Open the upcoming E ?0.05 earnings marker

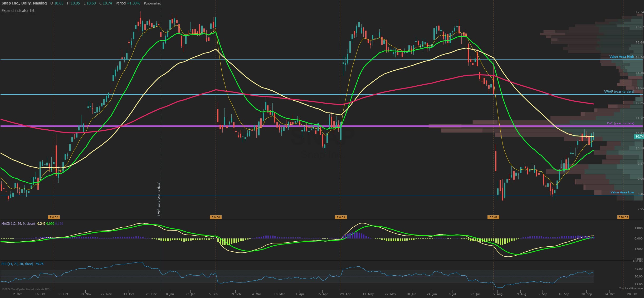[x=623, y=217]
